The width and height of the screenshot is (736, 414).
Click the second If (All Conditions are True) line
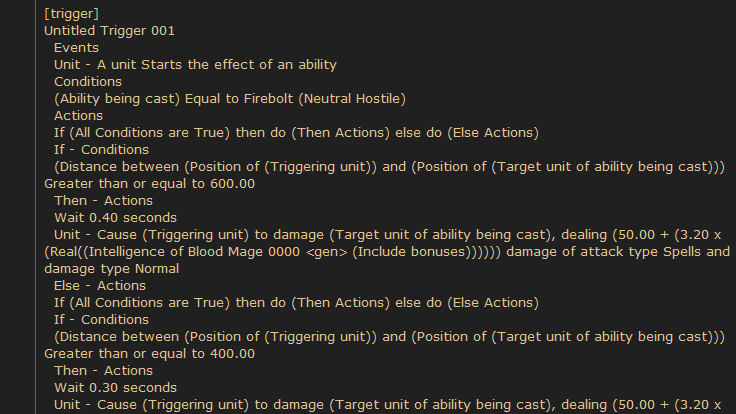(296, 302)
